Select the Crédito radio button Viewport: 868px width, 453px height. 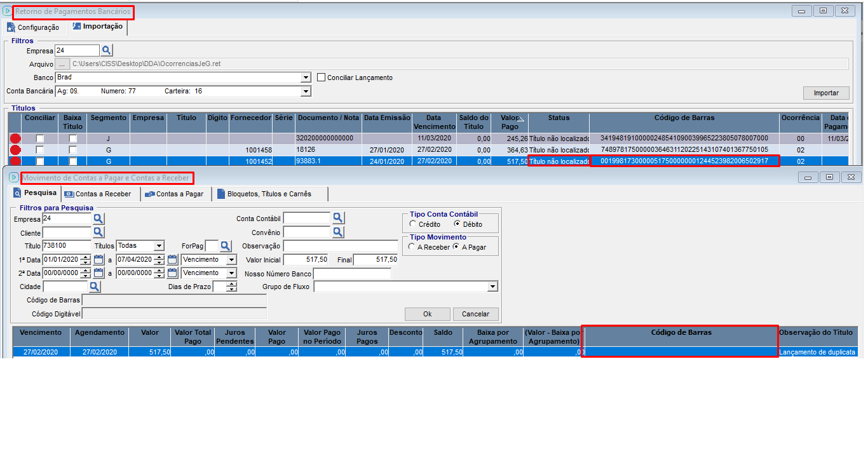(413, 224)
